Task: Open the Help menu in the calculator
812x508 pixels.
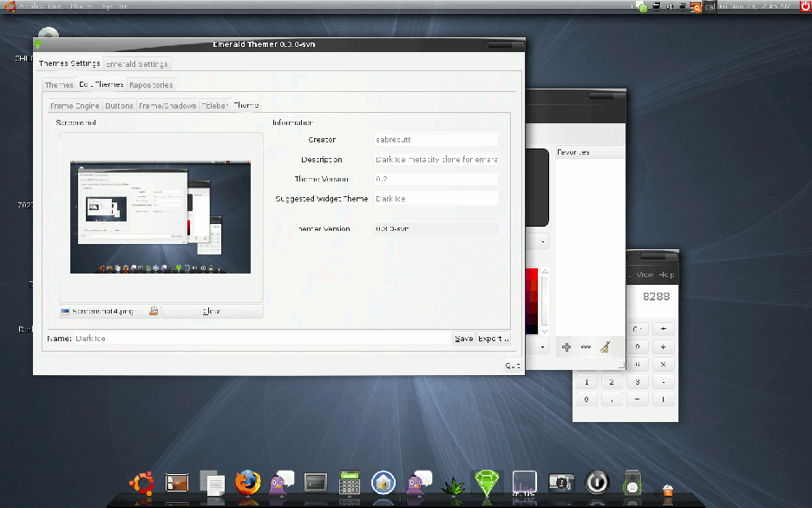Action: click(x=666, y=274)
